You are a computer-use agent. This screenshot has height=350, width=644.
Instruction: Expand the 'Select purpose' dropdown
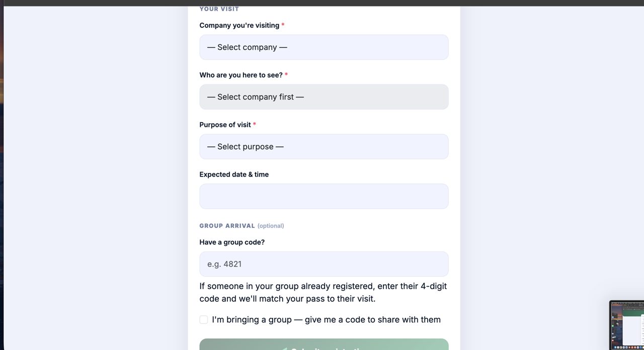point(324,147)
